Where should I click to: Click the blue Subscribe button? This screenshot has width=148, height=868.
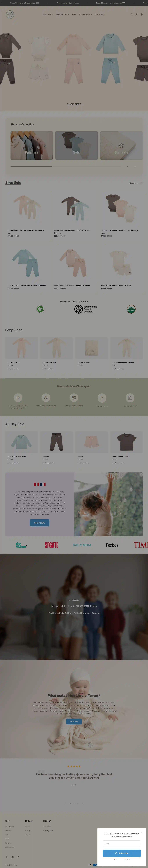[122, 853]
